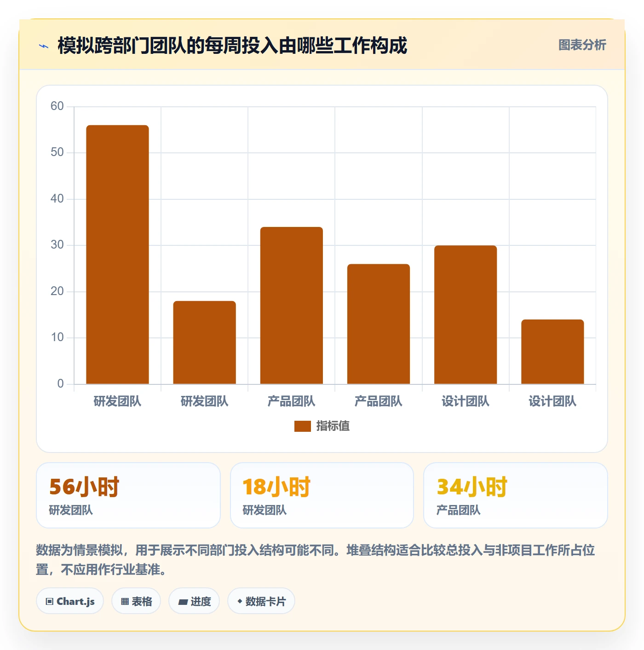Click the Chart.js tag chip

pyautogui.click(x=70, y=601)
